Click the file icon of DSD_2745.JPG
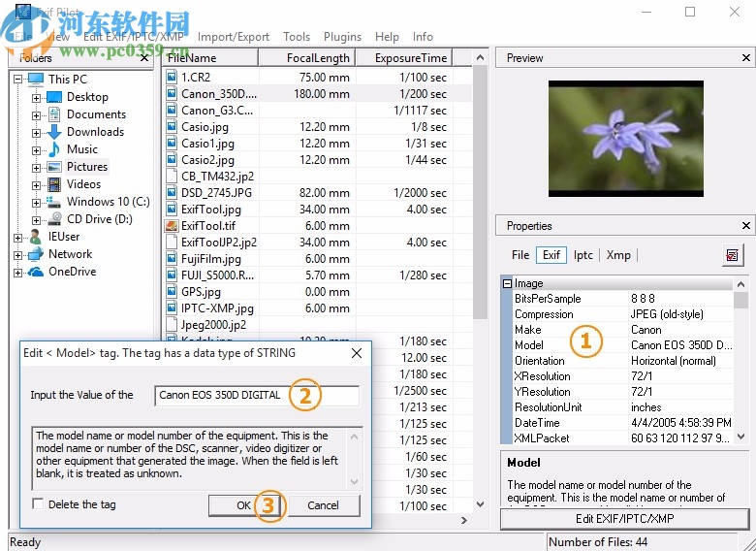This screenshot has height=551, width=756. click(x=172, y=192)
